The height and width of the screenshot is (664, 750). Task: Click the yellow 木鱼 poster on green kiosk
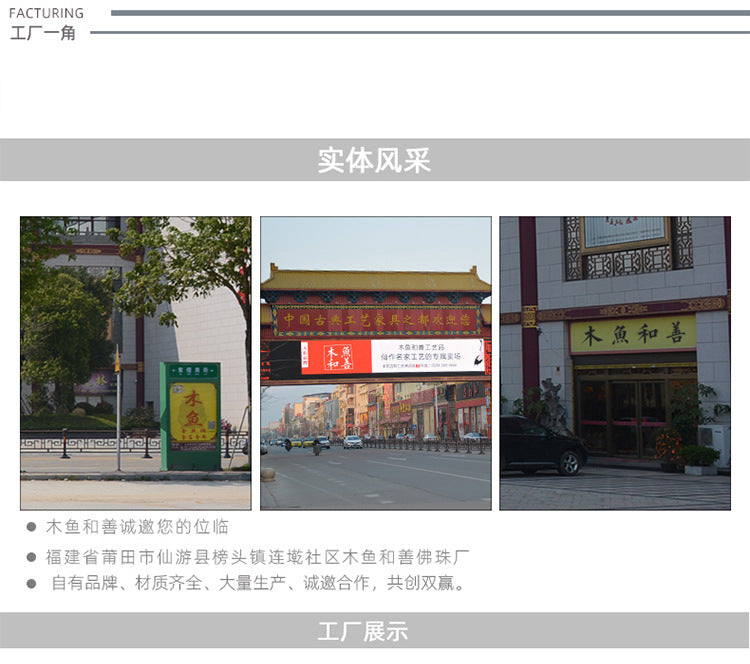(194, 412)
